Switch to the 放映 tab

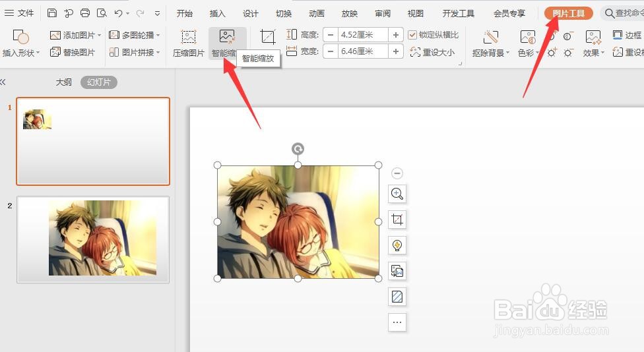(350, 14)
